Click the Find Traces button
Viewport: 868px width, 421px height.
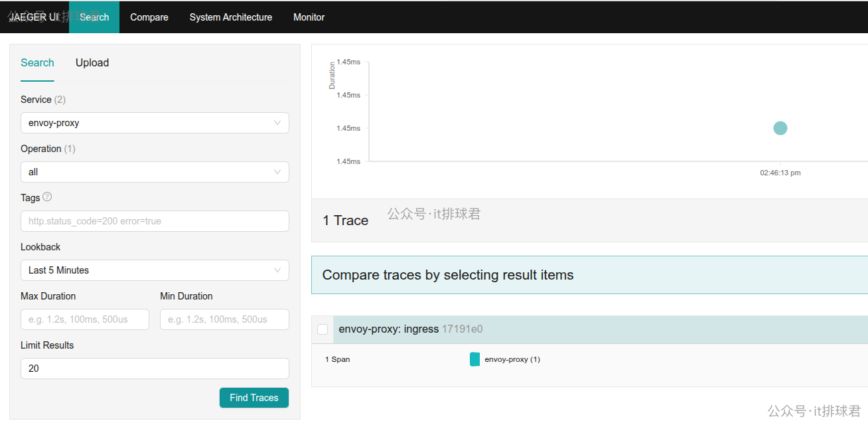pyautogui.click(x=254, y=398)
